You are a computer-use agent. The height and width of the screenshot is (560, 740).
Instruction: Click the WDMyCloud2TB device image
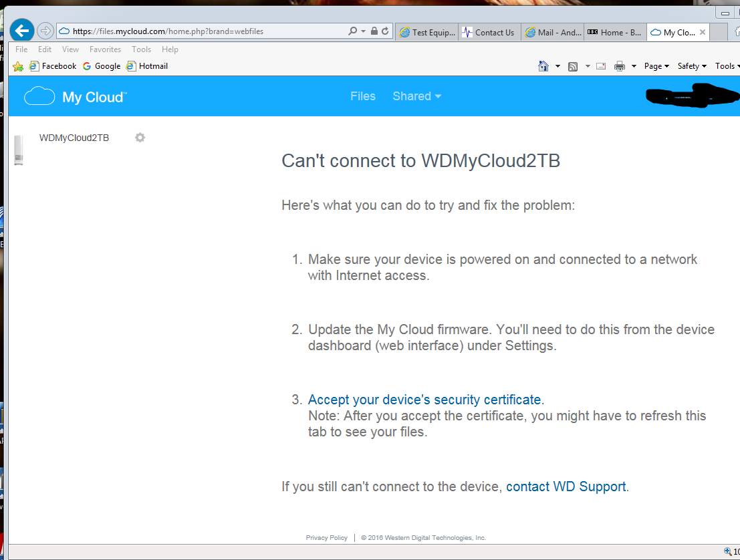19,150
